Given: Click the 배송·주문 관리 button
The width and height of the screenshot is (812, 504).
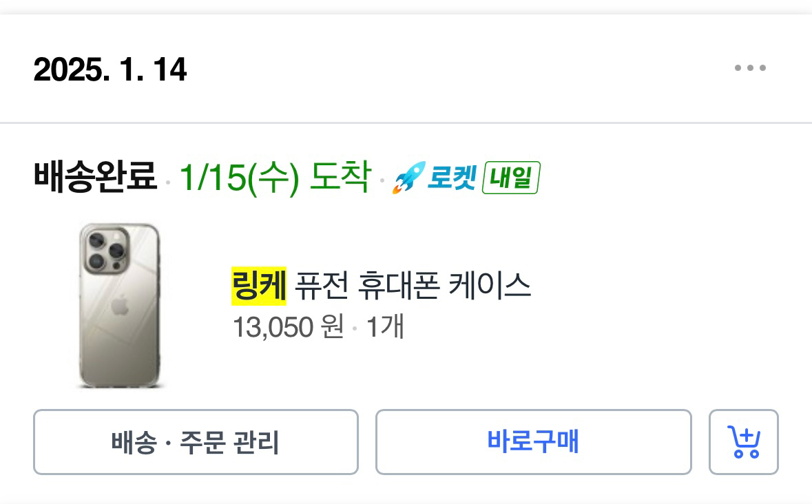Looking at the screenshot, I should [x=196, y=442].
